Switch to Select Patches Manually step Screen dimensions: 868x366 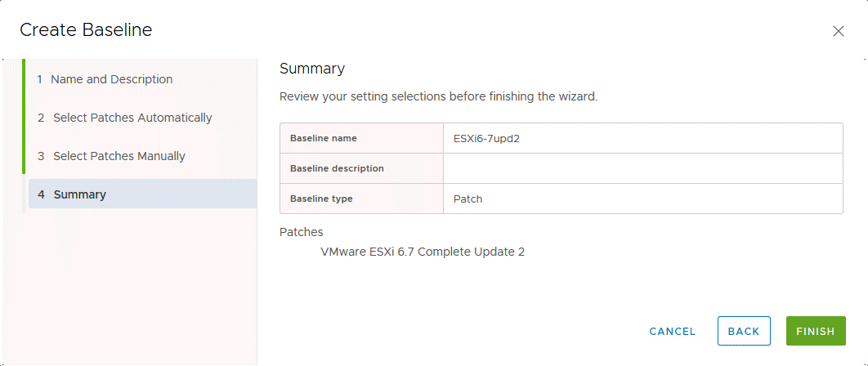[x=119, y=156]
